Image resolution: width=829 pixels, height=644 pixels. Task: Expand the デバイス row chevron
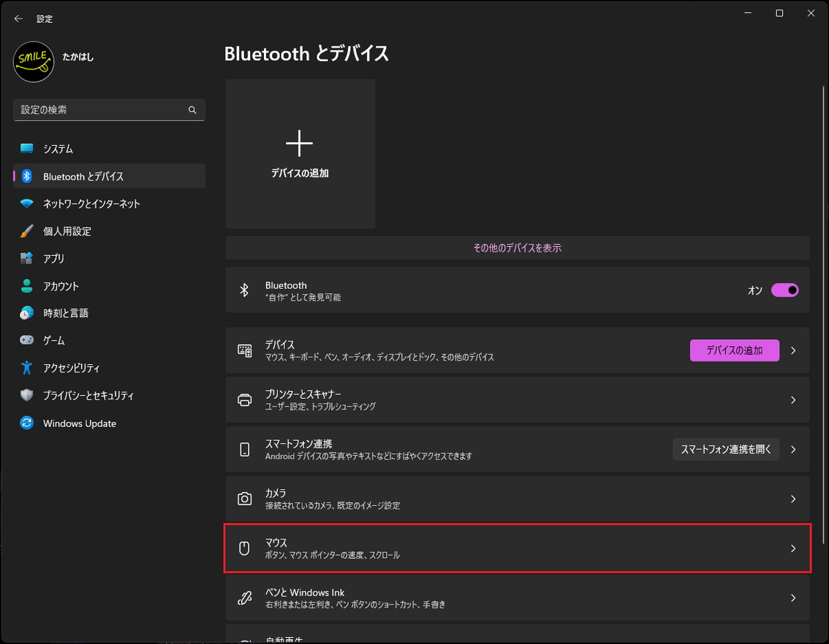[x=793, y=350]
